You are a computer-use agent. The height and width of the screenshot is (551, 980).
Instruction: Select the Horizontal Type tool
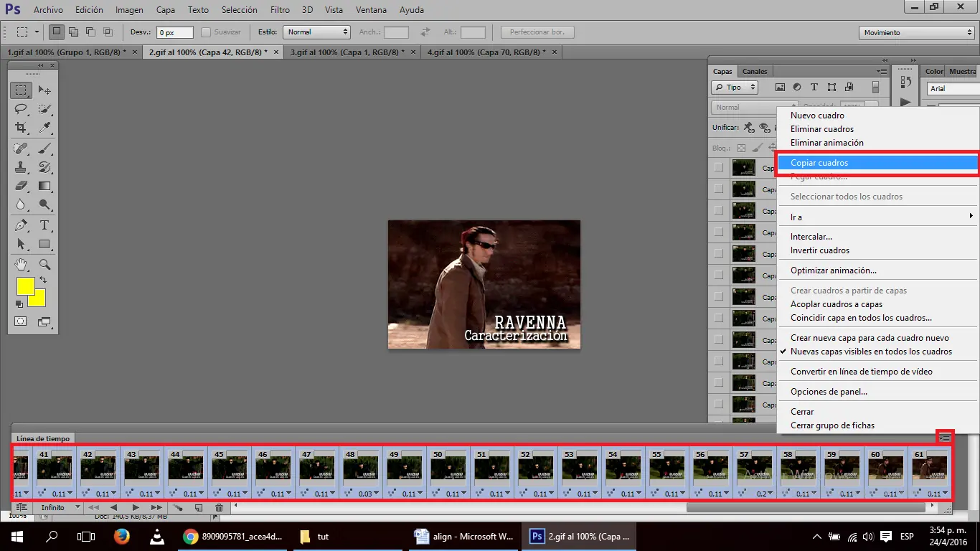(44, 225)
